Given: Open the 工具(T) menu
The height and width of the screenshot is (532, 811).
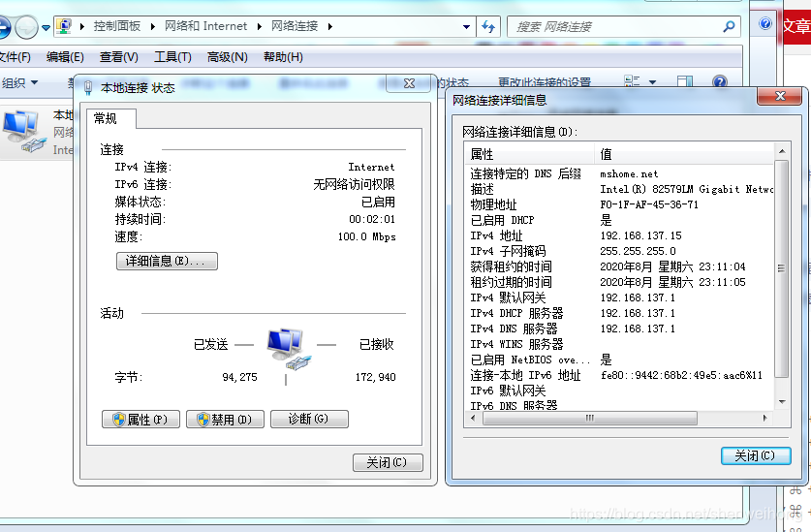Looking at the screenshot, I should (172, 57).
